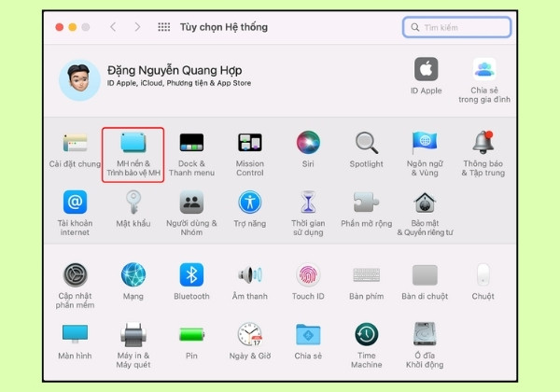This screenshot has height=392, width=560.
Task: Go back with the left chevron
Action: [x=113, y=27]
